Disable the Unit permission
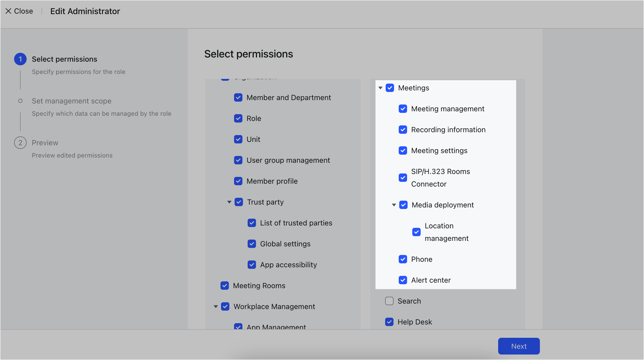Viewport: 644px width, 360px height. 238,139
